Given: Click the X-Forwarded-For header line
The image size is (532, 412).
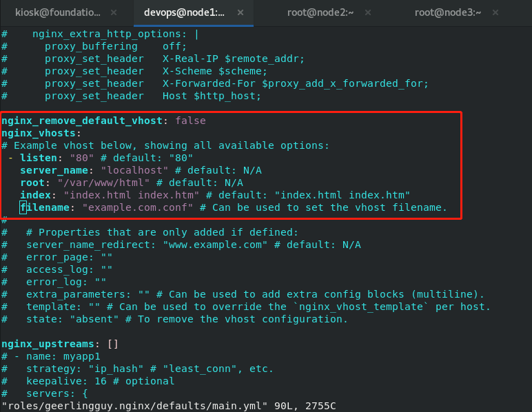Looking at the screenshot, I should [215, 83].
